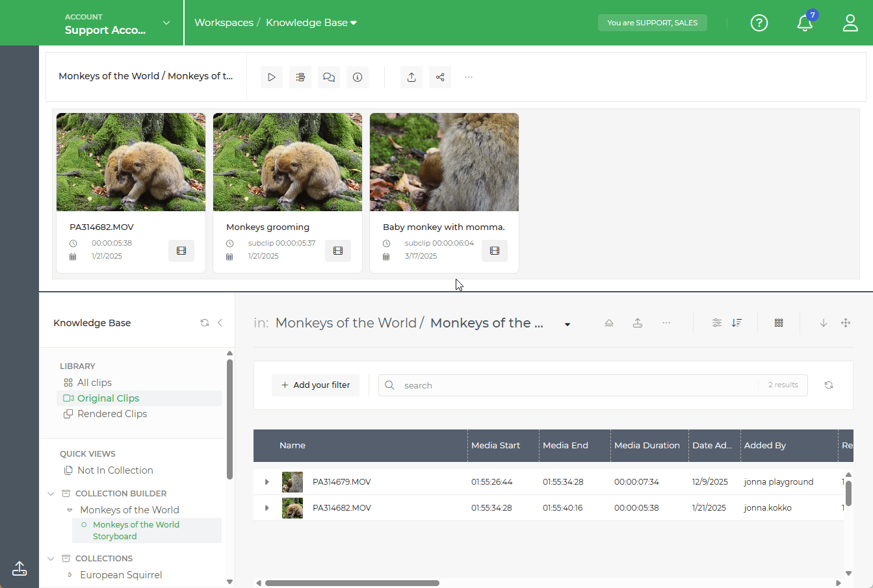Click Add your filter button
This screenshot has width=873, height=588.
tap(315, 385)
